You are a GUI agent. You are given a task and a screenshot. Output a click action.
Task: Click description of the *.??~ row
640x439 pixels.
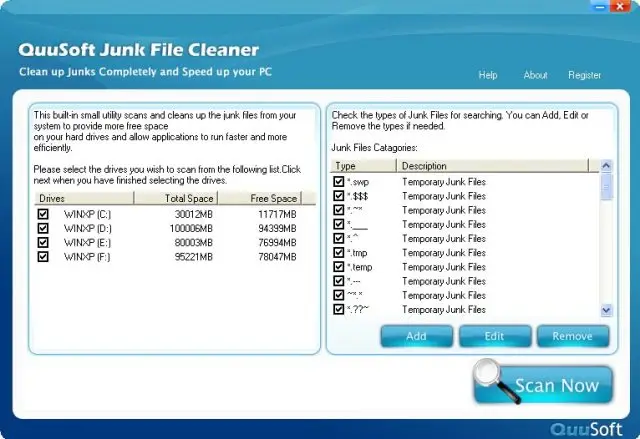[x=444, y=310]
